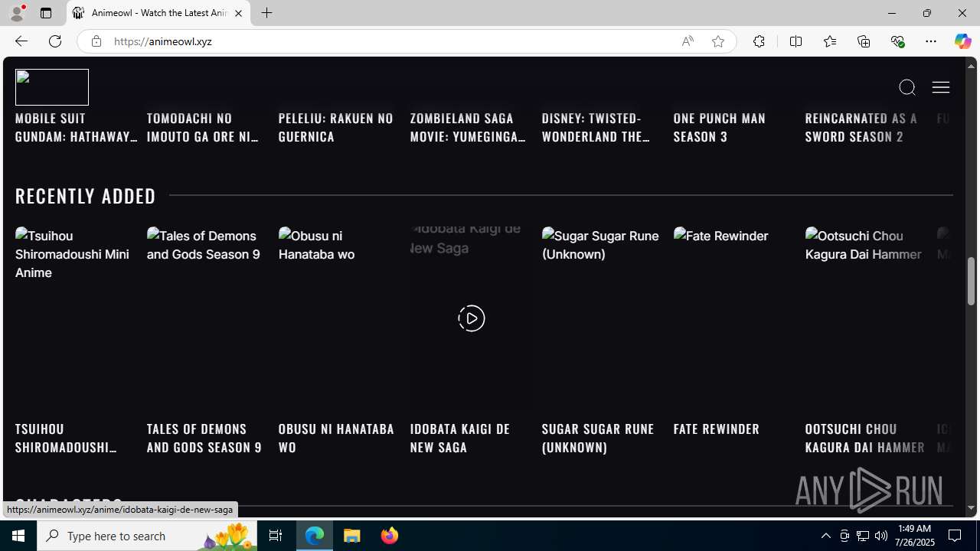Screen dimensions: 980x551
Task: Click Tales of Demons and Gods Season 9 title
Action: tap(204, 438)
